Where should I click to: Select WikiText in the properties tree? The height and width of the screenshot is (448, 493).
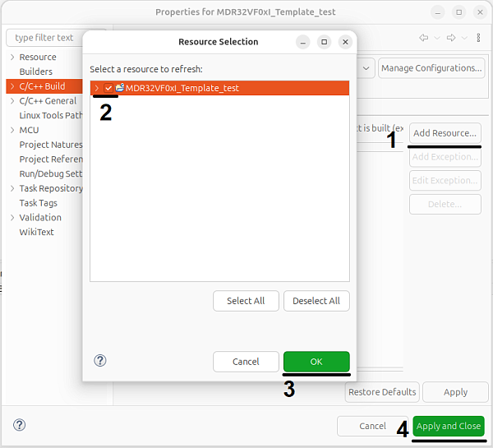tap(36, 232)
